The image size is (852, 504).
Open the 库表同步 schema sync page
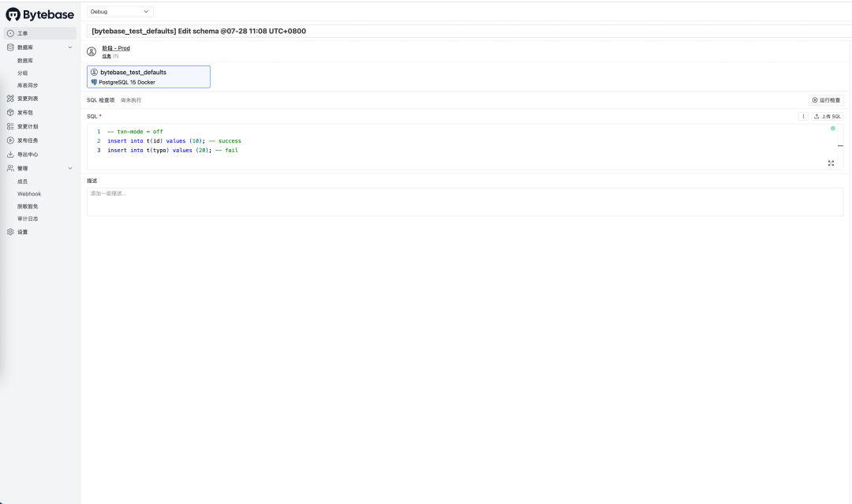coord(28,85)
